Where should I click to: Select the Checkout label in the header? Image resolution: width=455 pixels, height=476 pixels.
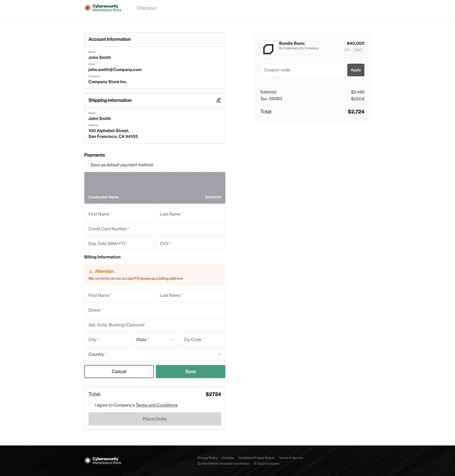click(x=146, y=8)
